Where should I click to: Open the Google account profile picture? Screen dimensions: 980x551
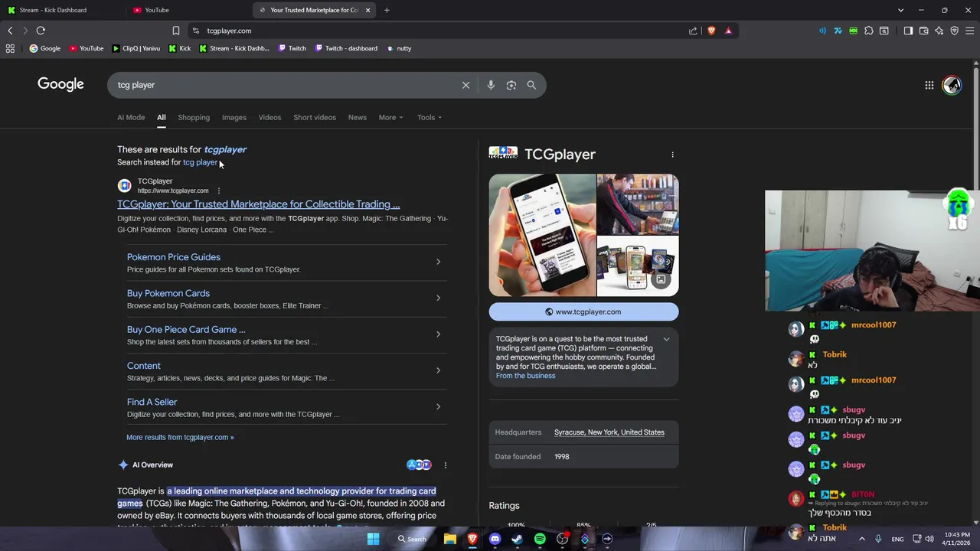pos(952,85)
